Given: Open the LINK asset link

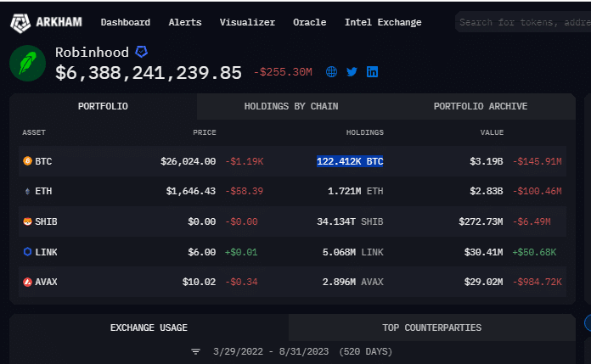Looking at the screenshot, I should 47,252.
